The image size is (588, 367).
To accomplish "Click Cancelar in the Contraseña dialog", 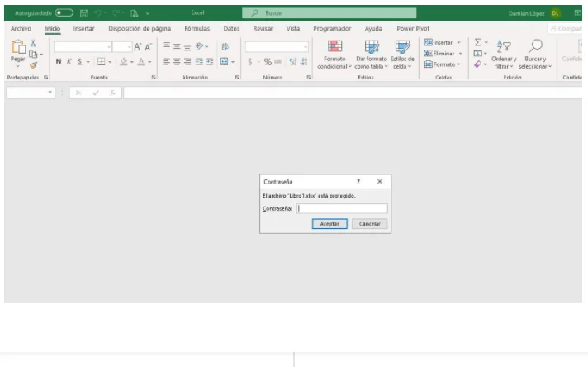I will [x=369, y=224].
